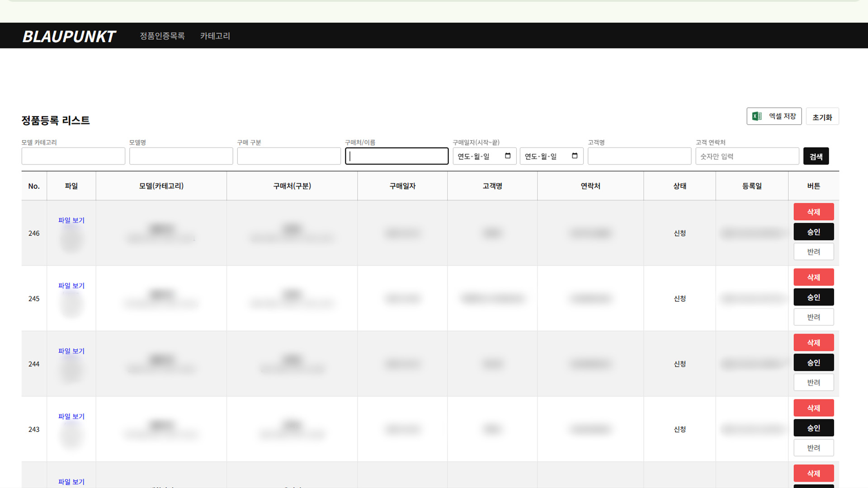Reject entry 244 with 반려 button
This screenshot has width=868, height=488.
click(x=813, y=382)
